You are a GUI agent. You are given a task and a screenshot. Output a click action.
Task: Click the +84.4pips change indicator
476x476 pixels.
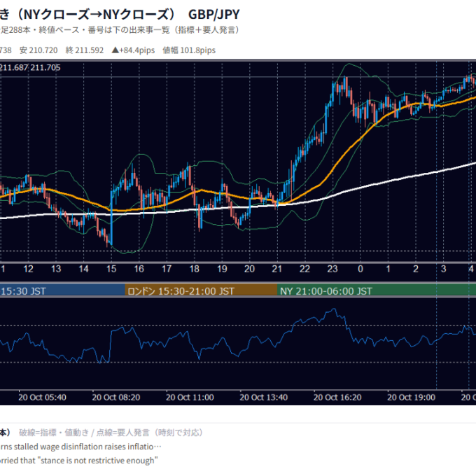tap(133, 50)
